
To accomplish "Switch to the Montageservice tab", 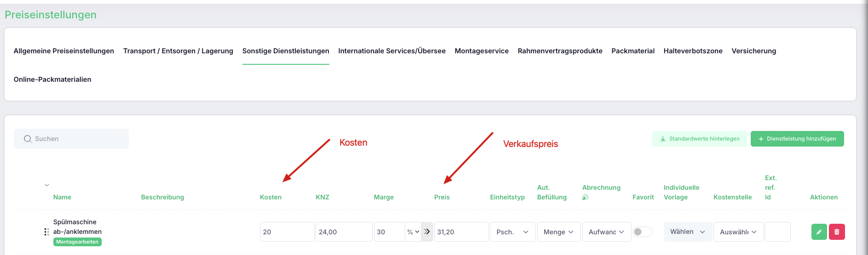I will pos(482,51).
